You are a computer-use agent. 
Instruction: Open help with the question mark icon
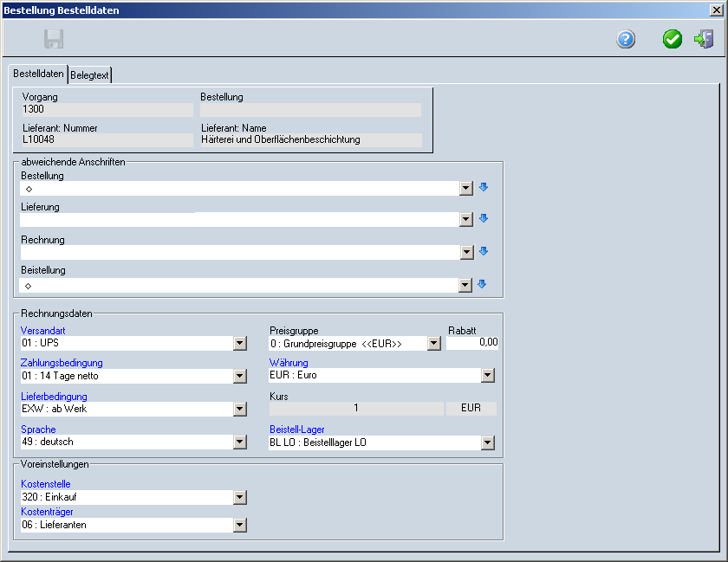point(626,39)
